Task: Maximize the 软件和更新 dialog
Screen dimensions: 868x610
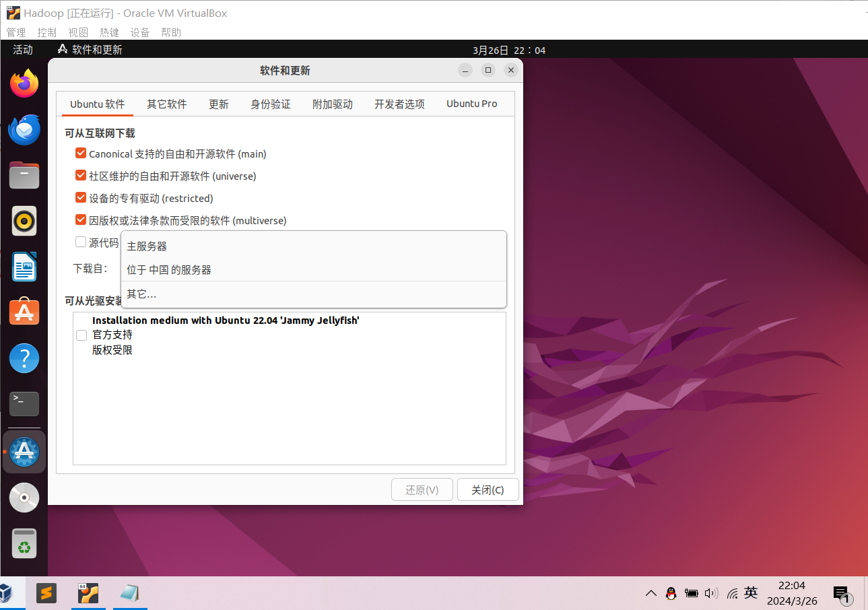Action: [x=488, y=70]
